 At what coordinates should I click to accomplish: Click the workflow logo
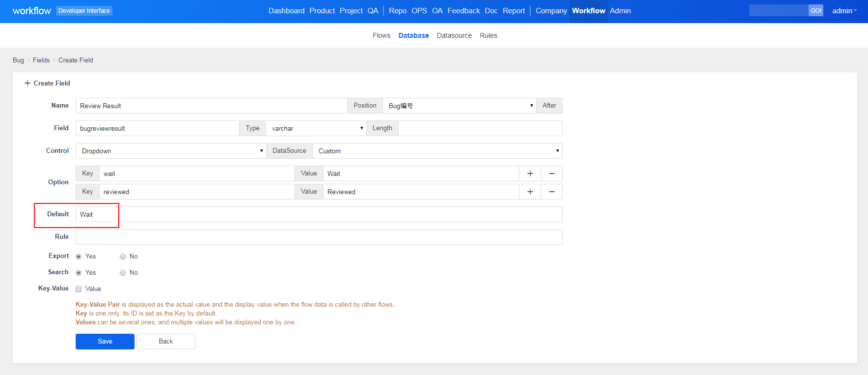coord(31,11)
